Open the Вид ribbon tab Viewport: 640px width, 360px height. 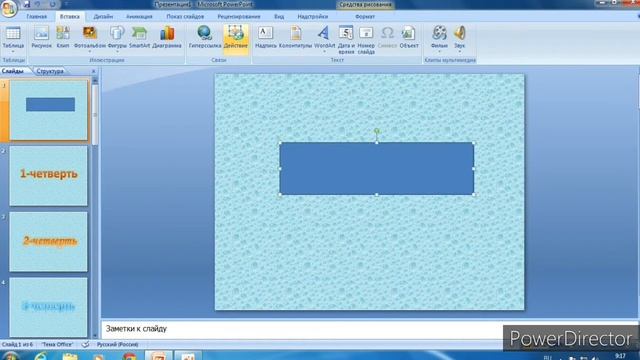pyautogui.click(x=279, y=17)
